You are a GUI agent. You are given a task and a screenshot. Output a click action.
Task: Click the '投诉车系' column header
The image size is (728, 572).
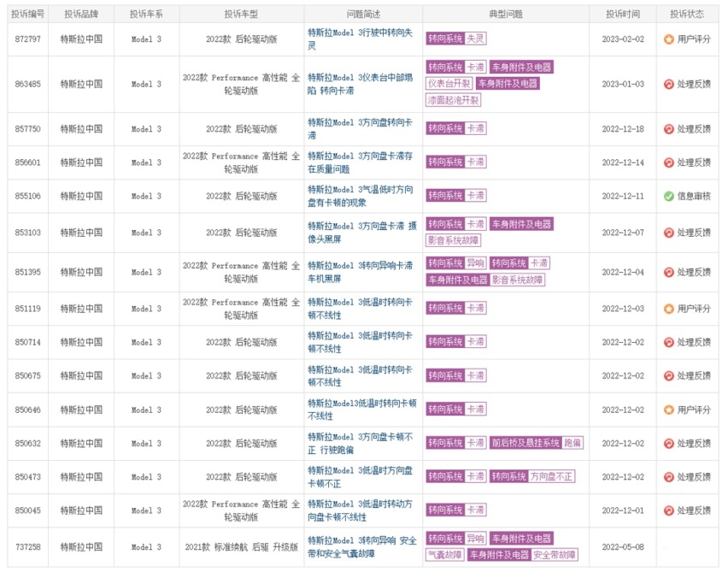(146, 14)
